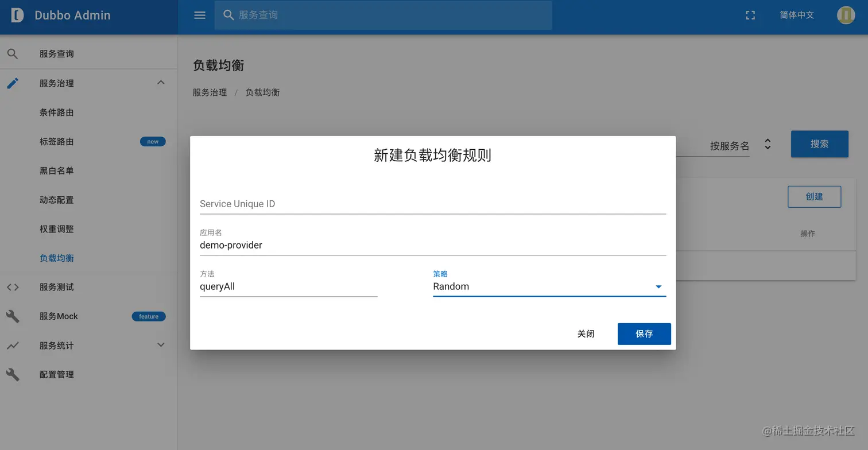Click the wrench icon beside 服务Mock
Viewport: 868px width, 450px height.
[13, 316]
